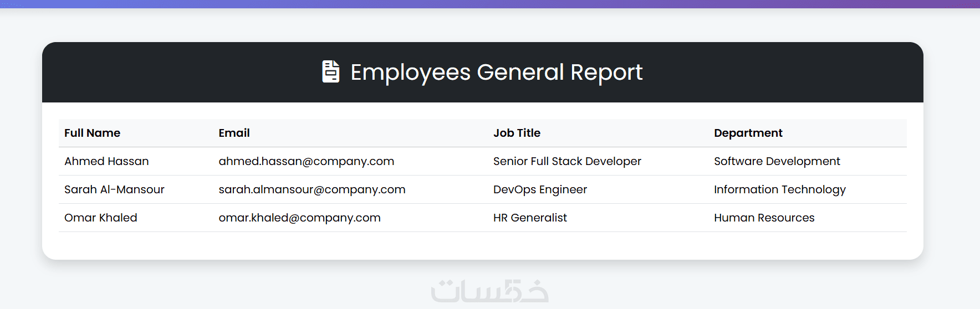Select the Job Title column header

517,133
